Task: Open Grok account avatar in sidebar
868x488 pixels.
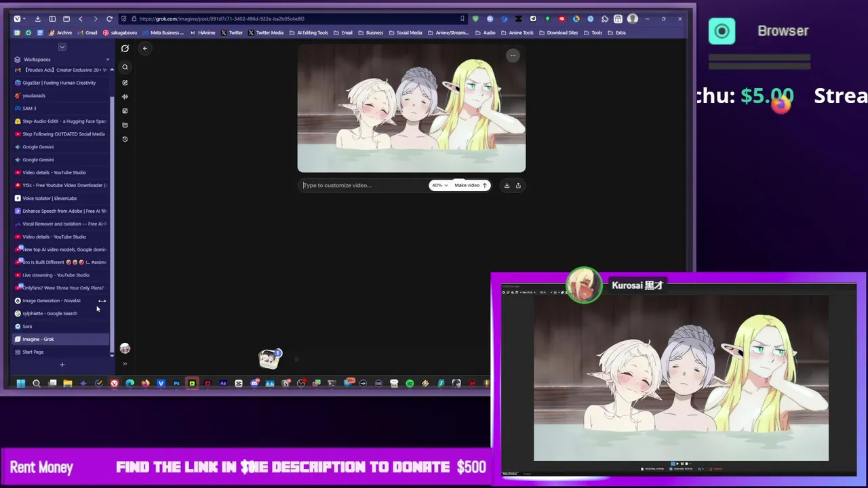Action: (x=125, y=348)
